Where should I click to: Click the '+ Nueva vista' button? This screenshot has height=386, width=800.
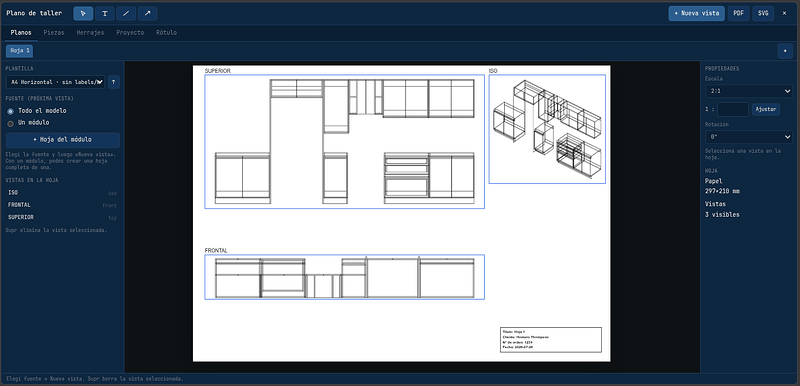point(696,13)
